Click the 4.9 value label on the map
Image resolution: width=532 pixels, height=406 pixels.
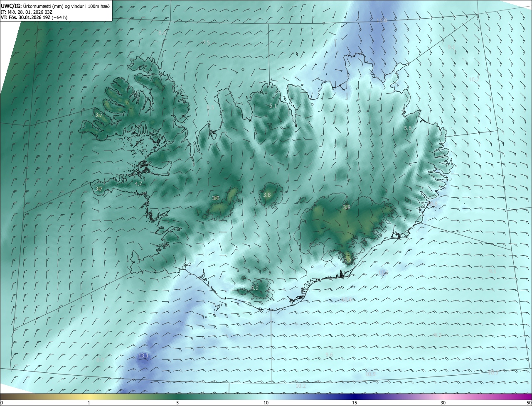(x=255, y=288)
